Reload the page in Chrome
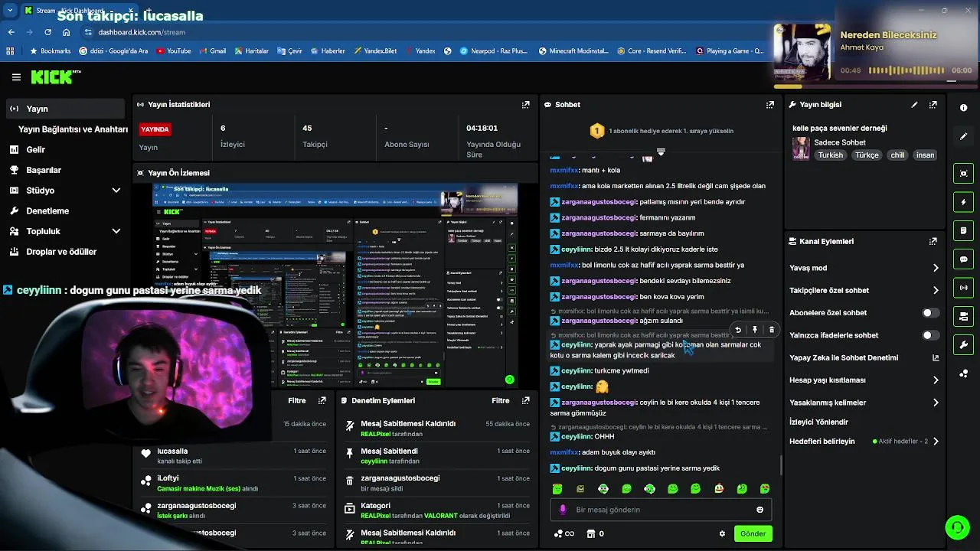 pos(48,32)
